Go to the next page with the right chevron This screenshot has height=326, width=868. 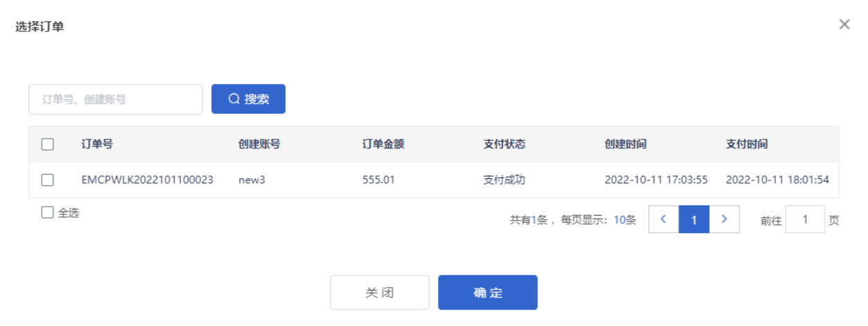coord(724,219)
